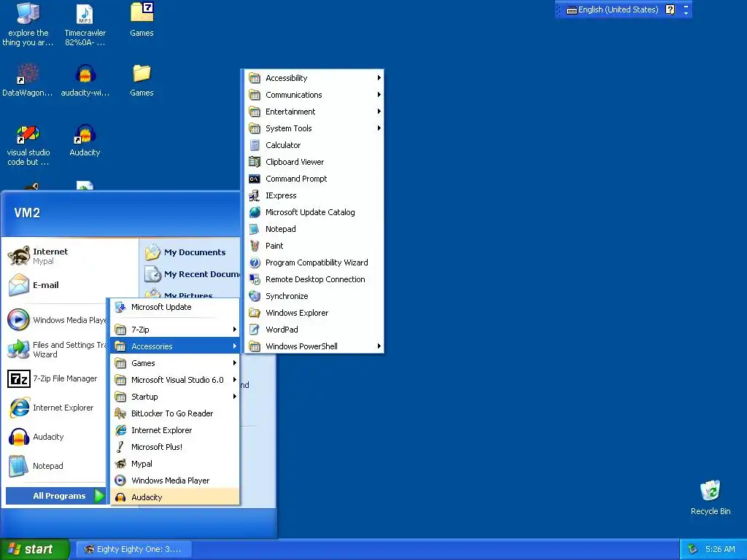
Task: Expand the Accessibility submenu
Action: click(x=314, y=78)
